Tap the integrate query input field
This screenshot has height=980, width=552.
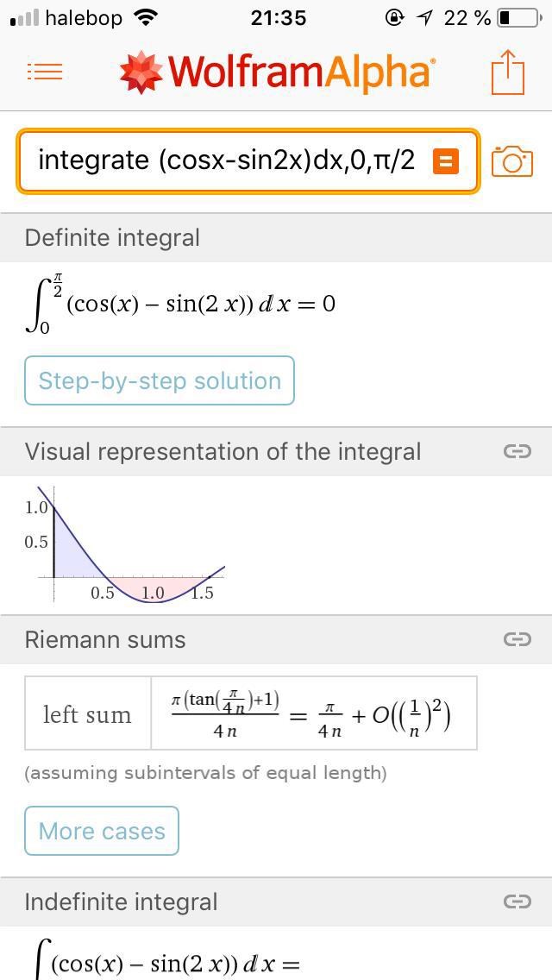pos(226,160)
